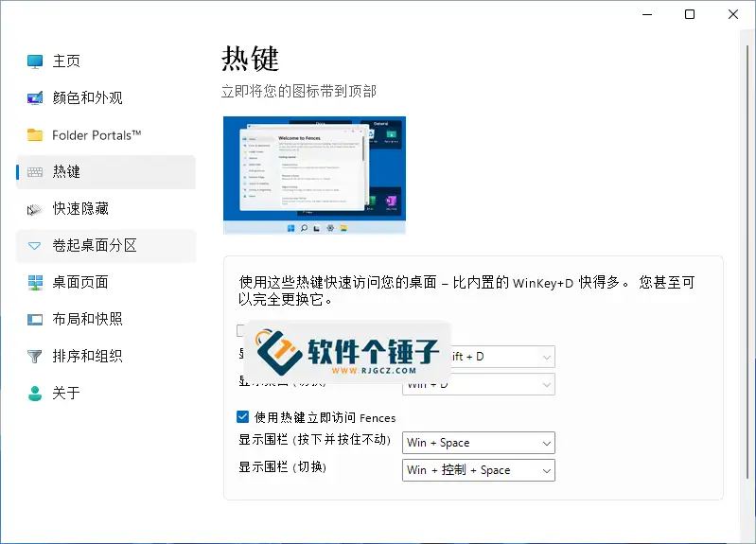Click the 排序和组织 funnel icon

tap(35, 357)
